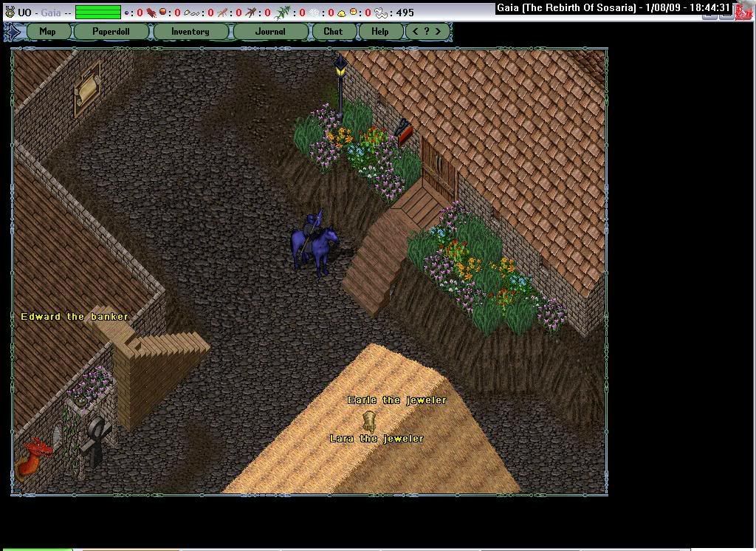Click the gold coin counter icon

pyautogui.click(x=354, y=12)
